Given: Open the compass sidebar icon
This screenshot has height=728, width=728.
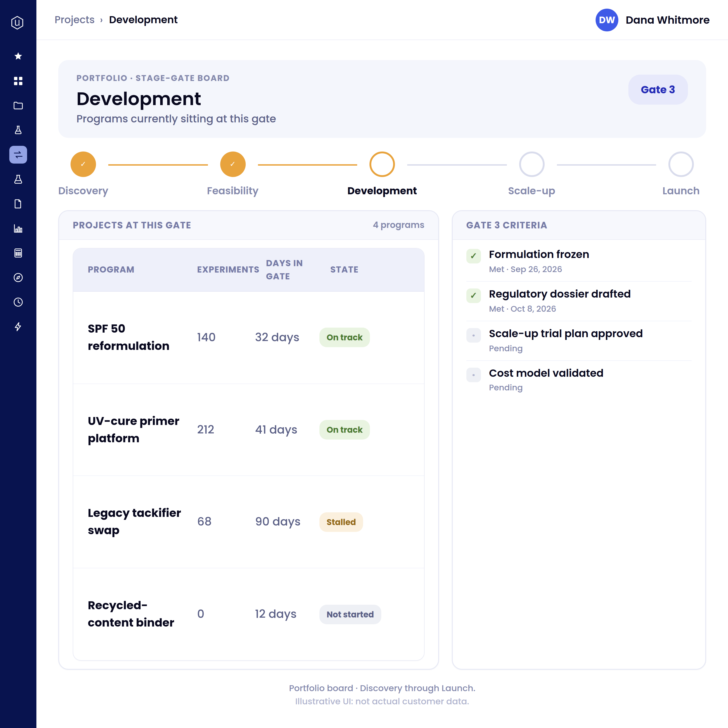Looking at the screenshot, I should pyautogui.click(x=18, y=277).
